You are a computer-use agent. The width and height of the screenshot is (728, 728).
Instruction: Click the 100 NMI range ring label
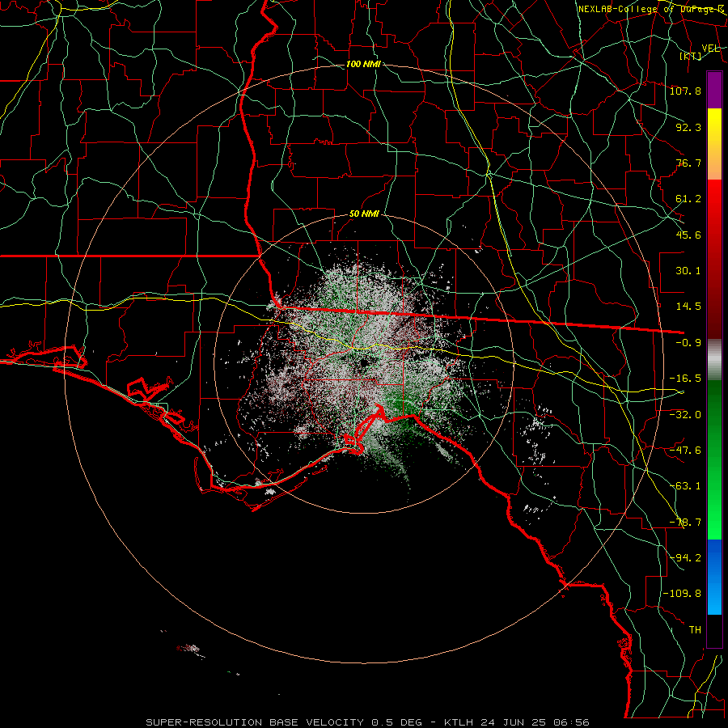[363, 64]
